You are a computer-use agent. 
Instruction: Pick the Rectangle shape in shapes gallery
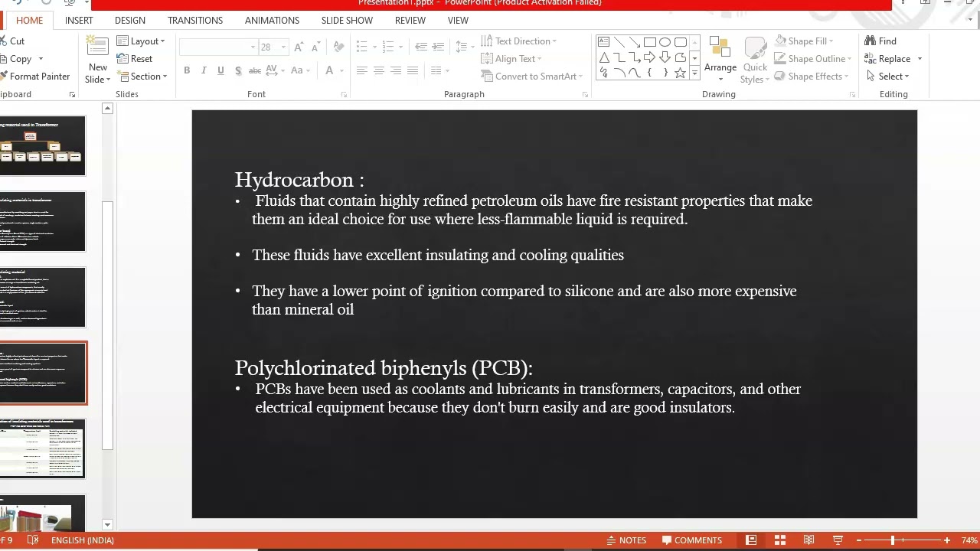(649, 42)
